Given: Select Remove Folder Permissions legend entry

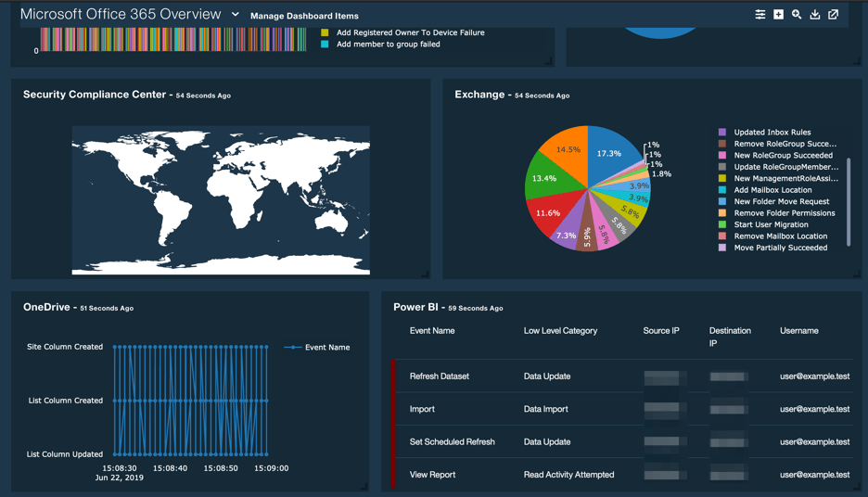Looking at the screenshot, I should 785,213.
